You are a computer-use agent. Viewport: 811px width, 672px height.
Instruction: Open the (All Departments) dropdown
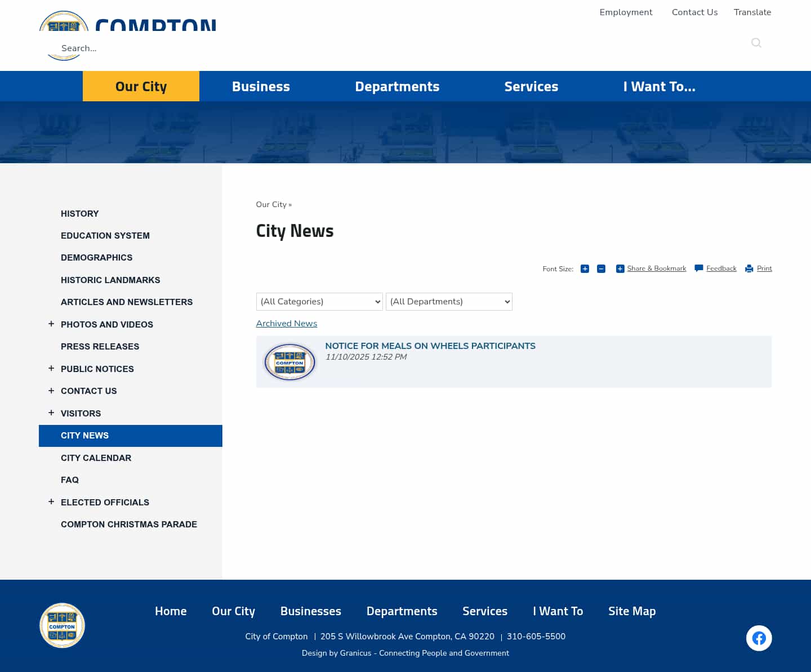coord(449,302)
